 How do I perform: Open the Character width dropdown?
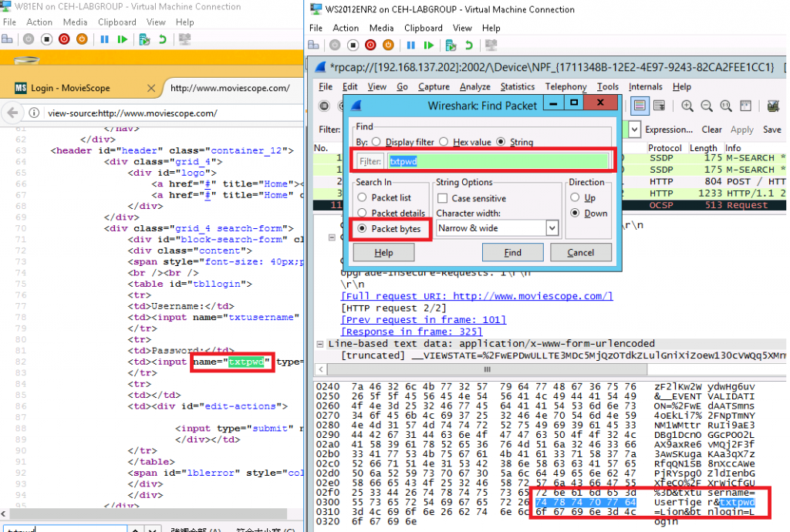point(552,228)
